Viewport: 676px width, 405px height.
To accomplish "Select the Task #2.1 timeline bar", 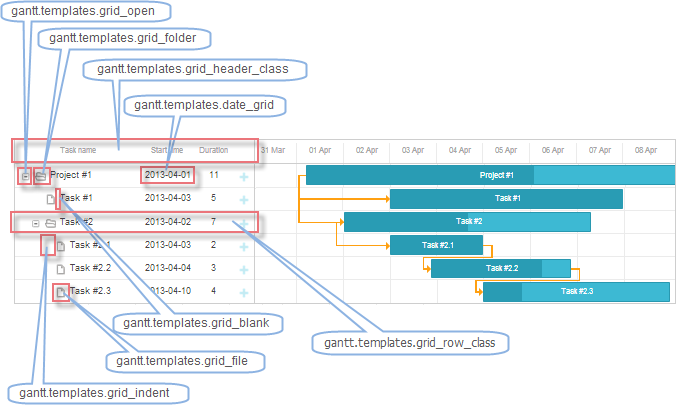I will pos(437,245).
